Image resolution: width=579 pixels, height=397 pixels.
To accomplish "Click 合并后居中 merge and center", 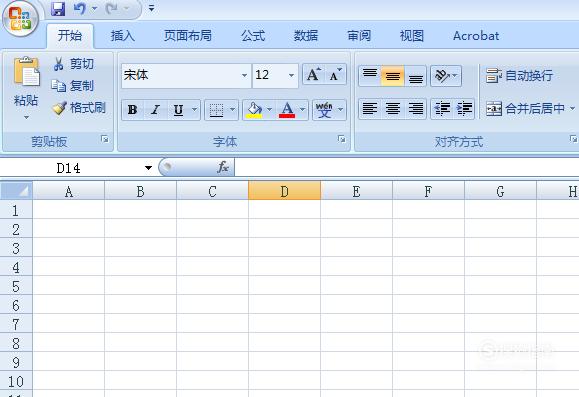I will click(x=525, y=109).
